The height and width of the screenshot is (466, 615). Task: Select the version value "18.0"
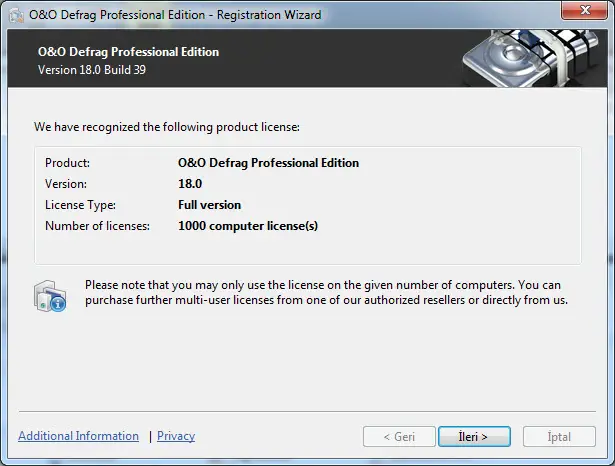point(190,184)
